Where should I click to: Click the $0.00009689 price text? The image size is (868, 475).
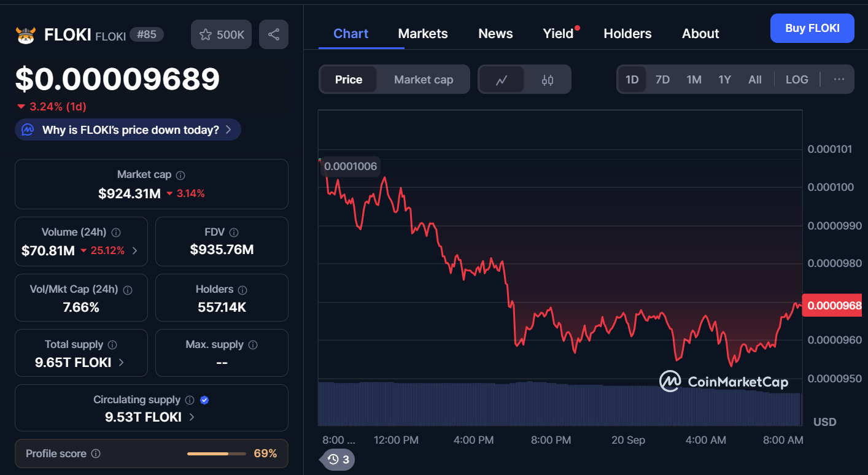click(117, 79)
